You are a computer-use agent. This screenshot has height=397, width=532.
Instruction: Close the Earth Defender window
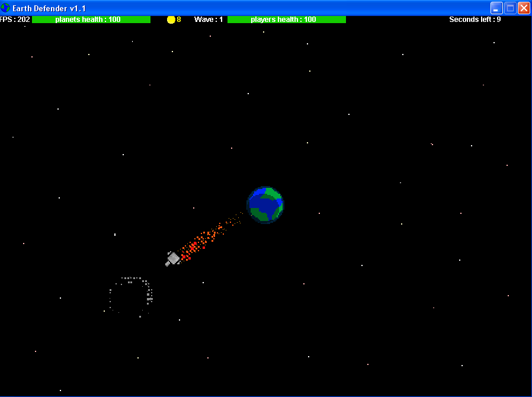click(x=524, y=8)
